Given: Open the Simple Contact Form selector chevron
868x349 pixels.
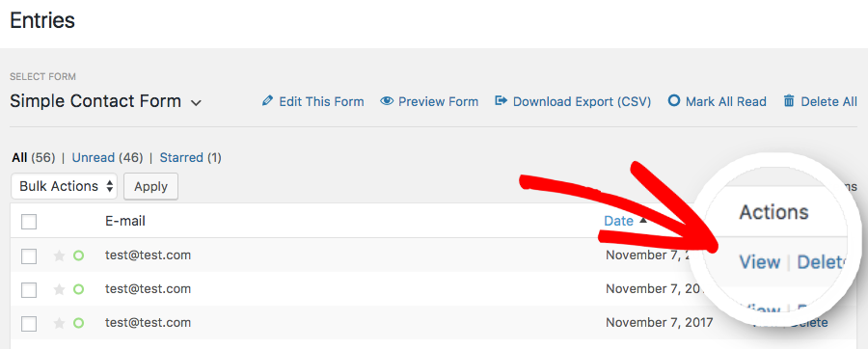Looking at the screenshot, I should point(196,103).
